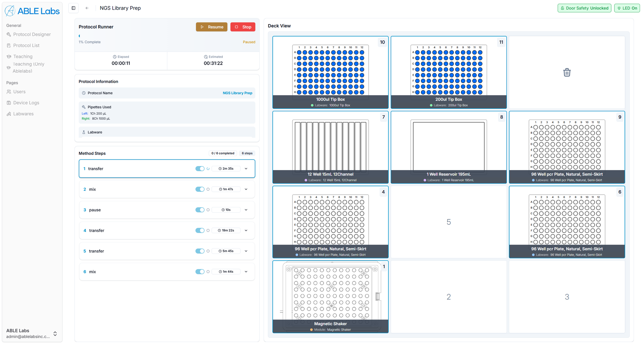Image resolution: width=644 pixels, height=344 pixels.
Task: Click the status circle on step 3 pause
Action: click(208, 210)
